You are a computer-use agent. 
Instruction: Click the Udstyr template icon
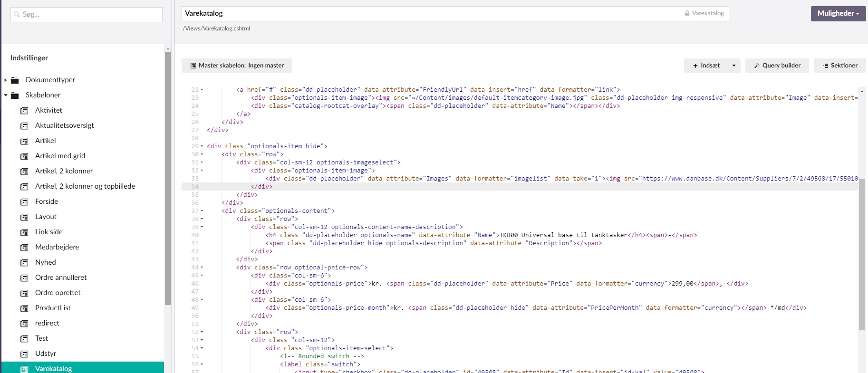tap(24, 354)
